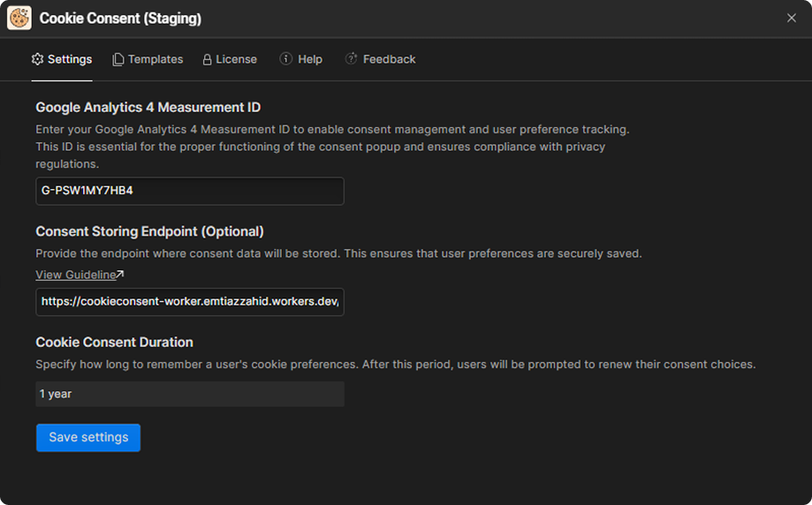Click the Cookie Consent (Staging) title text
The height and width of the screenshot is (505, 812).
pos(121,19)
